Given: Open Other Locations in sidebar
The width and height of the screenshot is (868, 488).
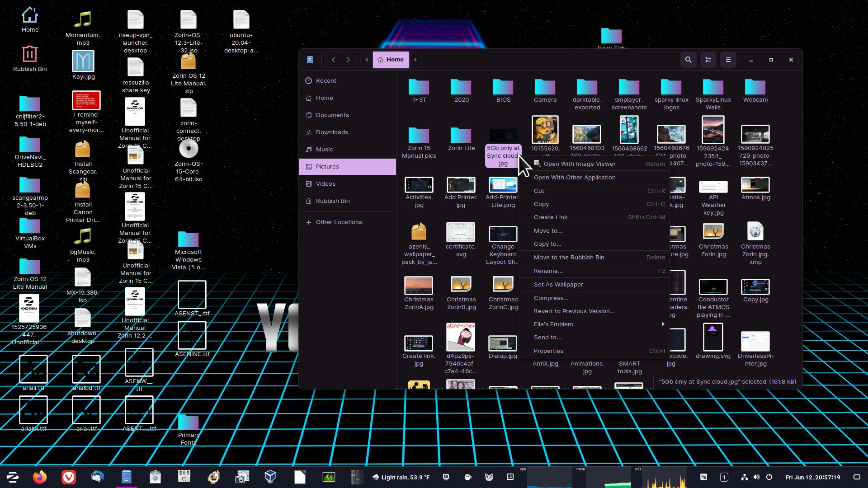Looking at the screenshot, I should click(x=338, y=222).
